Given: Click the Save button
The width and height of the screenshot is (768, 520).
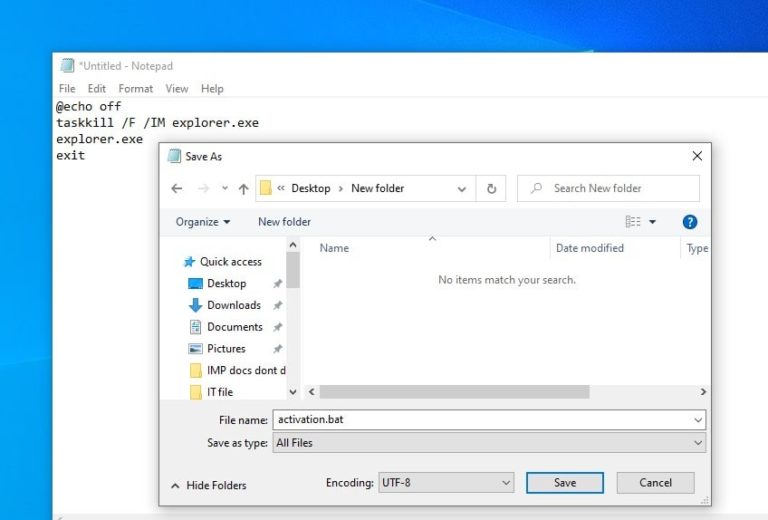Looking at the screenshot, I should click(x=565, y=483).
